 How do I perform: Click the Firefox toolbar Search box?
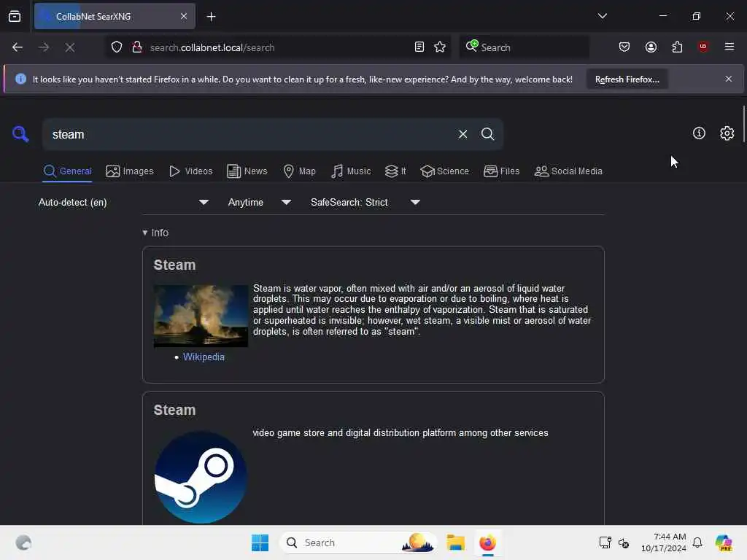[x=524, y=47]
